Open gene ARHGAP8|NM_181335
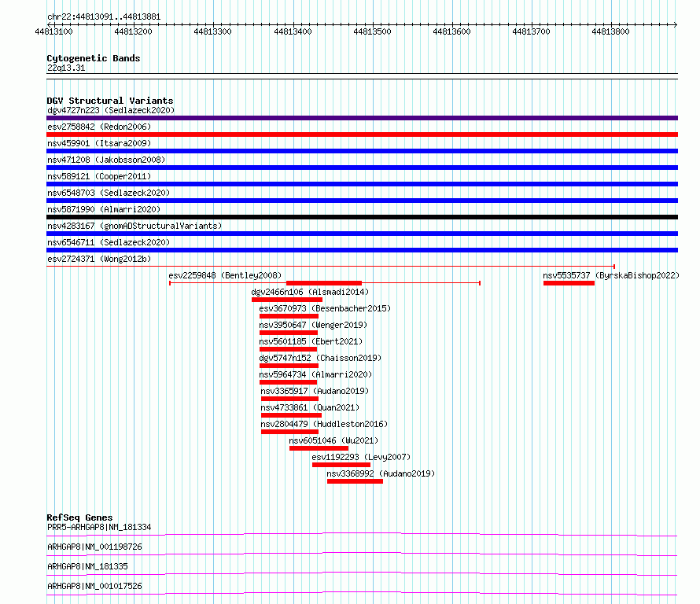Screen dimensions: 700x604 point(87,566)
